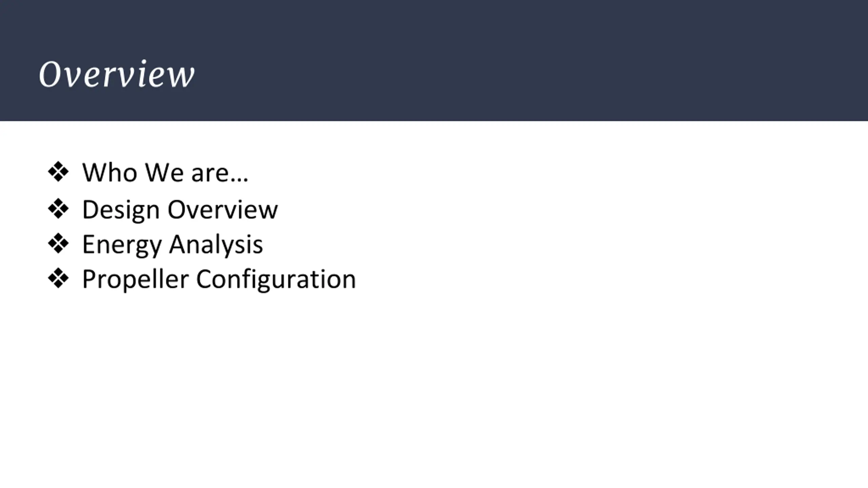This screenshot has width=868, height=488.
Task: Click empty dark header banner right of title
Action: (529, 61)
